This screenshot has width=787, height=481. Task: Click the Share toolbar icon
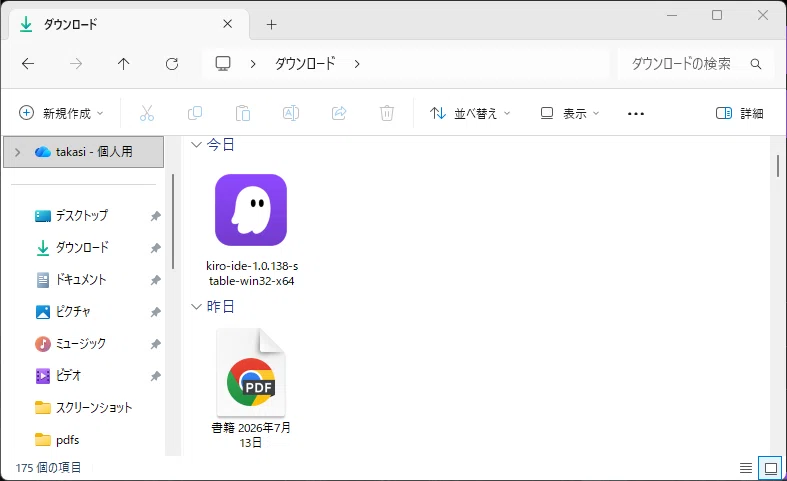pyautogui.click(x=339, y=113)
